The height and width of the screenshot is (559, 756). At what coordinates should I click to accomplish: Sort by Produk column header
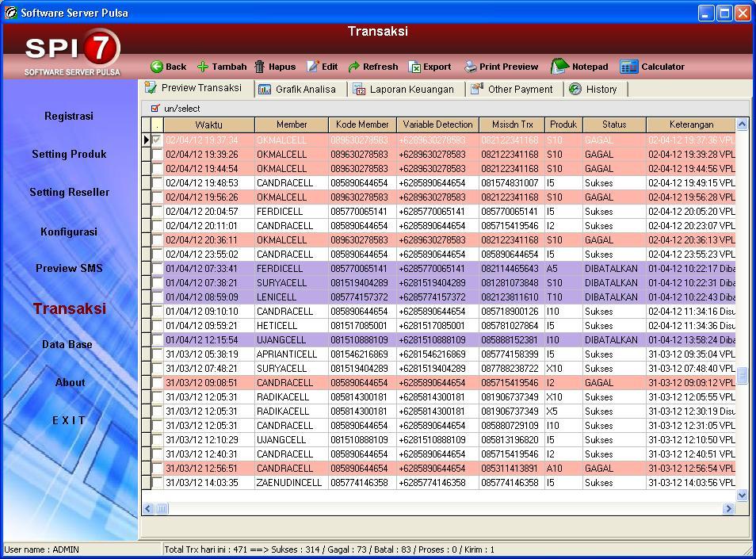[563, 124]
